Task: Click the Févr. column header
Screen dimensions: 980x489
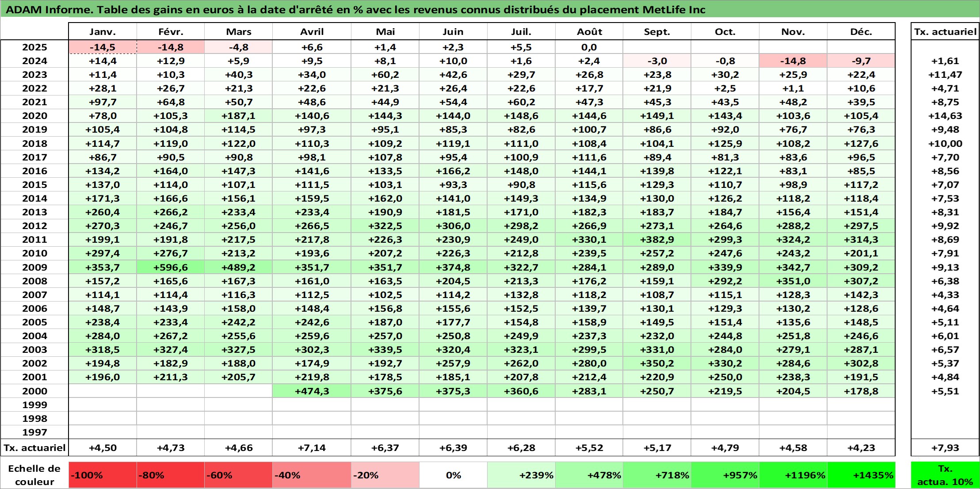Action: (x=171, y=32)
